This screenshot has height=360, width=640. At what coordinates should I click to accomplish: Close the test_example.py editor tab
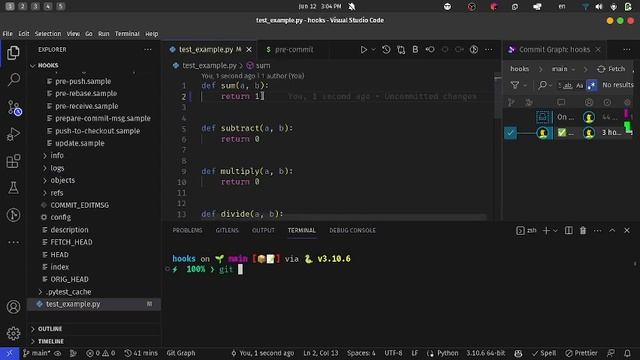click(249, 49)
